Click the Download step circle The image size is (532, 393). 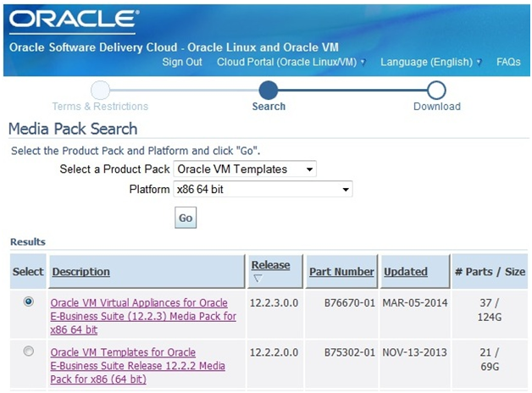436,90
